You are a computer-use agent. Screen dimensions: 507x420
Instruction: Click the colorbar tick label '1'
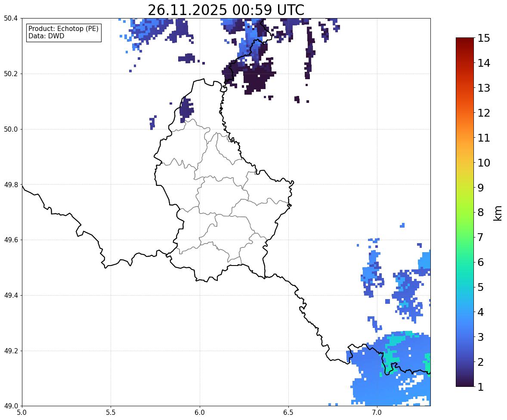pyautogui.click(x=480, y=387)
